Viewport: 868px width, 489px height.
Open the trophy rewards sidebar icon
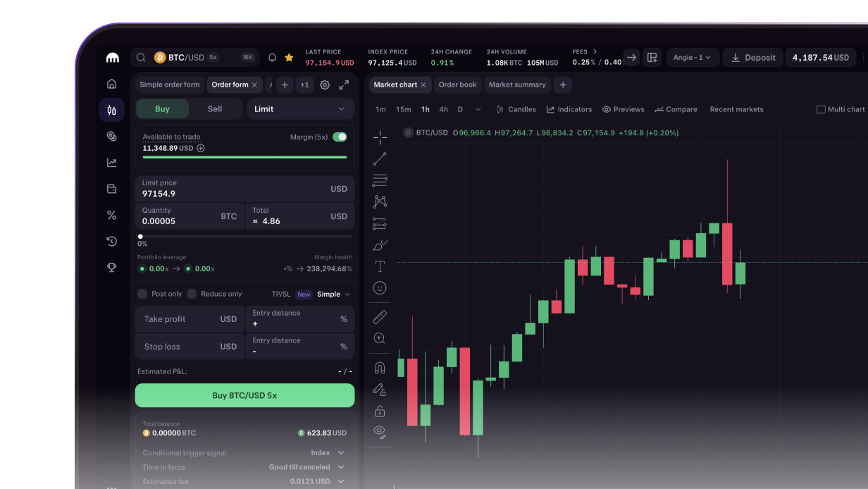coord(111,267)
